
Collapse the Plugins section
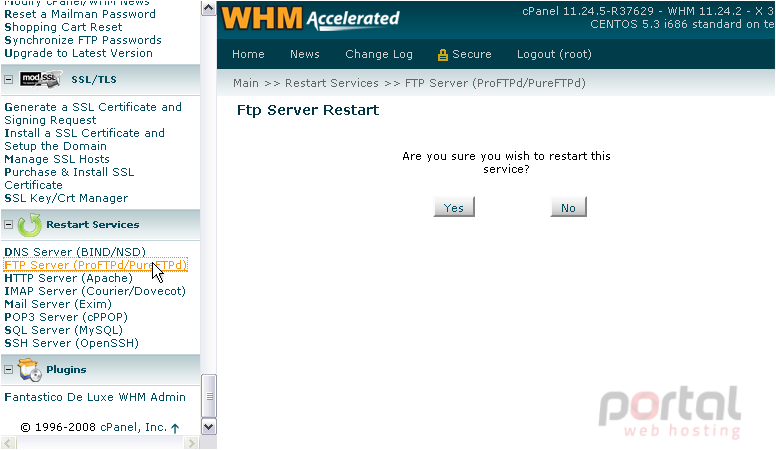tap(8, 370)
